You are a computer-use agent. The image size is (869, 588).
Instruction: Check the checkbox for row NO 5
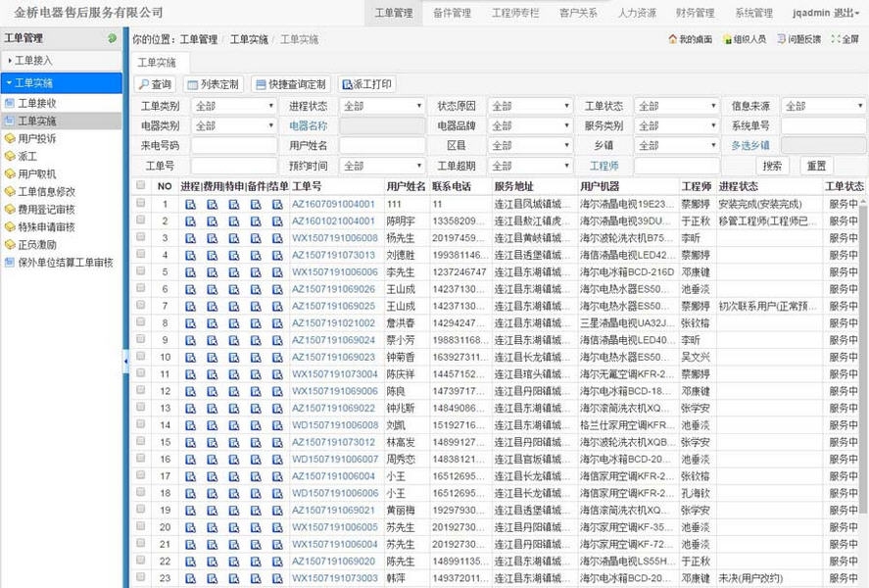click(138, 271)
